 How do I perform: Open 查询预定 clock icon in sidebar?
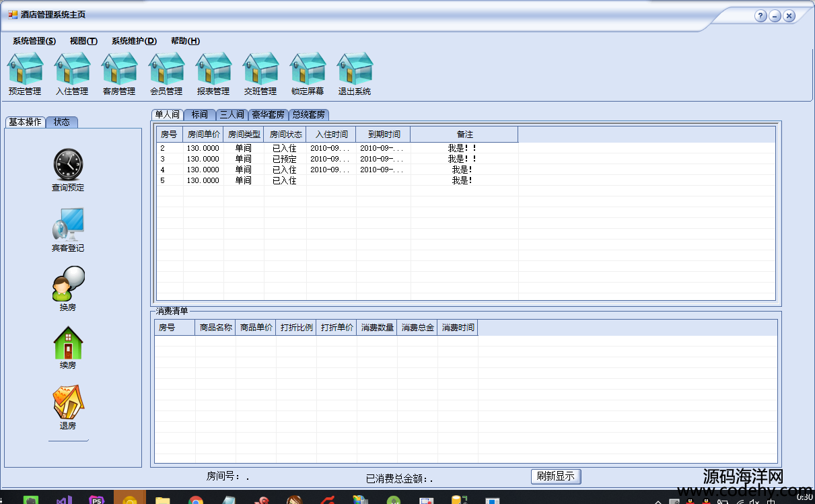click(x=68, y=164)
